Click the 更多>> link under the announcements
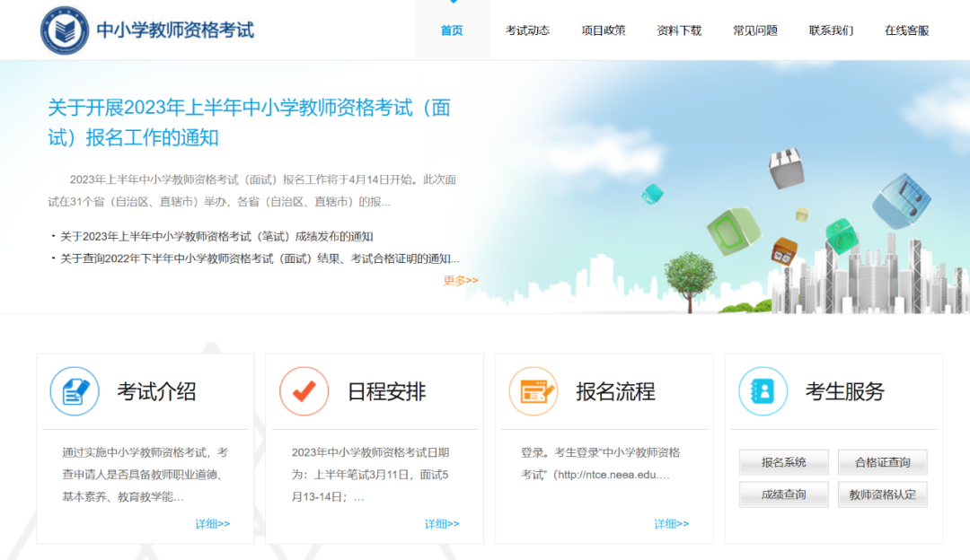Screen dimensions: 970x560 [x=460, y=280]
